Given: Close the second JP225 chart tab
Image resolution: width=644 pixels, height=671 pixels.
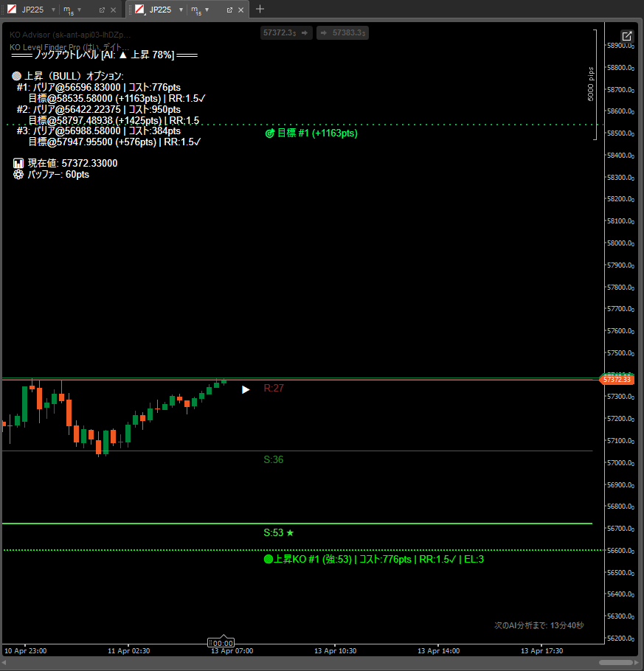Looking at the screenshot, I should tap(240, 10).
